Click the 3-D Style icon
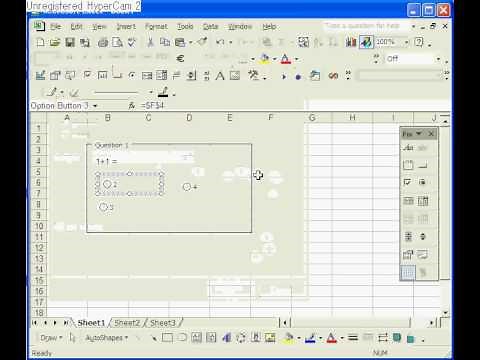Image resolution: width=480 pixels, height=360 pixels. [x=411, y=339]
